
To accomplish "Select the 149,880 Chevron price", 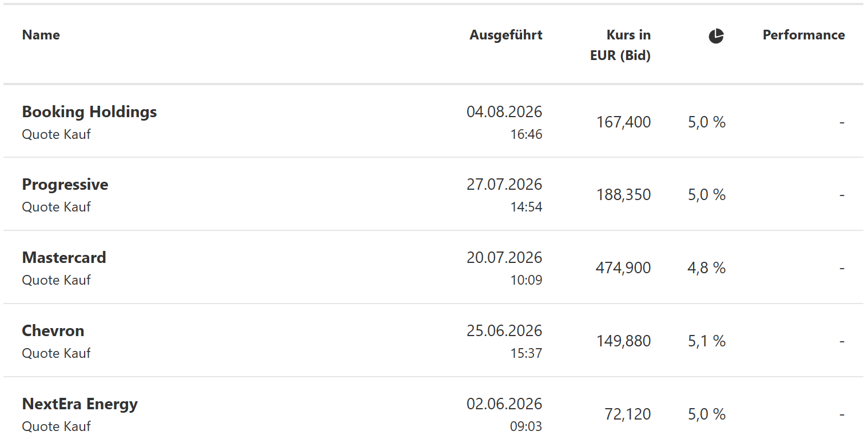I will (623, 341).
